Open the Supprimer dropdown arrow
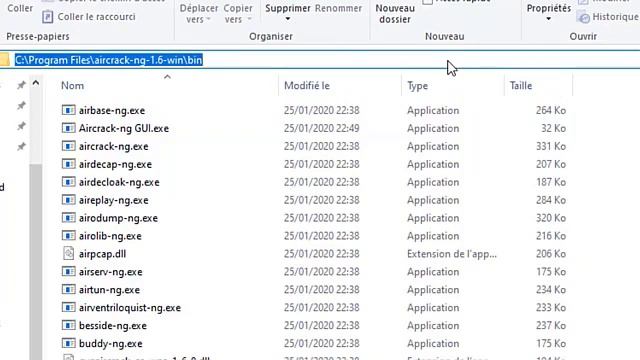Screen dimensions: 640x360 (288, 19)
